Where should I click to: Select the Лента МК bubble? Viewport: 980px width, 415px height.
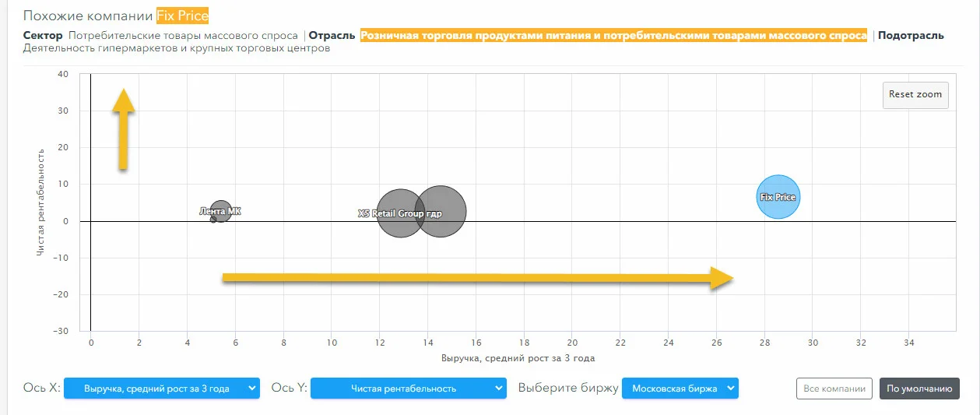tap(221, 212)
